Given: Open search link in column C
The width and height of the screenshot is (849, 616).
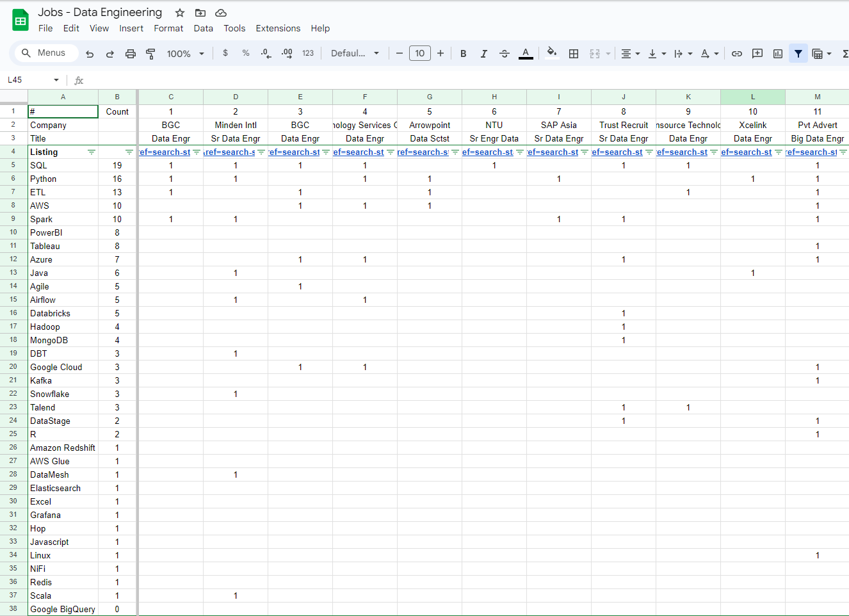Looking at the screenshot, I should click(165, 152).
